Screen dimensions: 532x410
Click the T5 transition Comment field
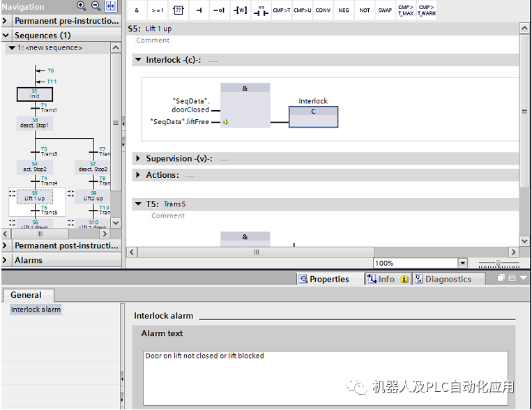tap(168, 216)
